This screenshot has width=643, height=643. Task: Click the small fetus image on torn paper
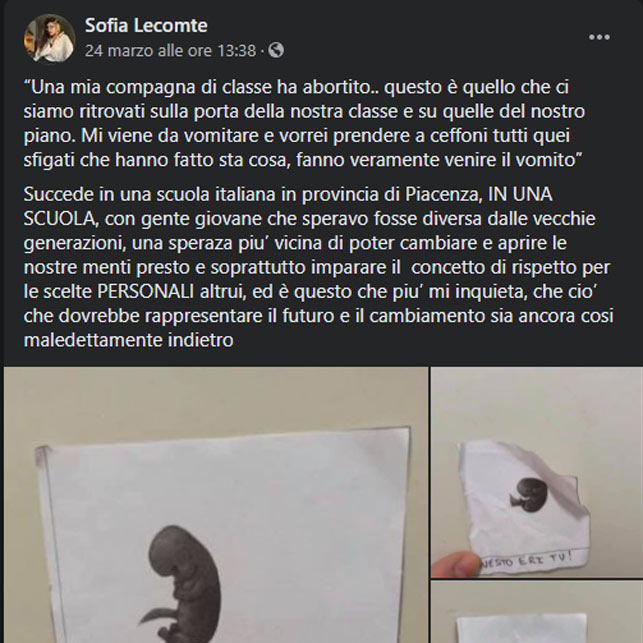coord(529,495)
